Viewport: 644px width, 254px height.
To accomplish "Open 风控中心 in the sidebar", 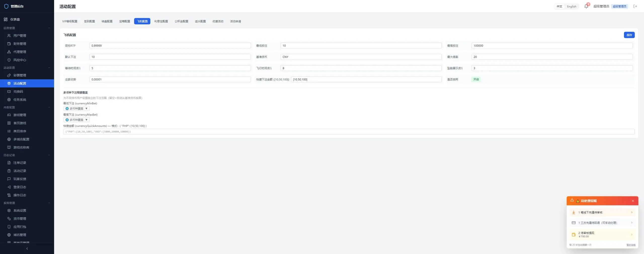I will (x=27, y=60).
